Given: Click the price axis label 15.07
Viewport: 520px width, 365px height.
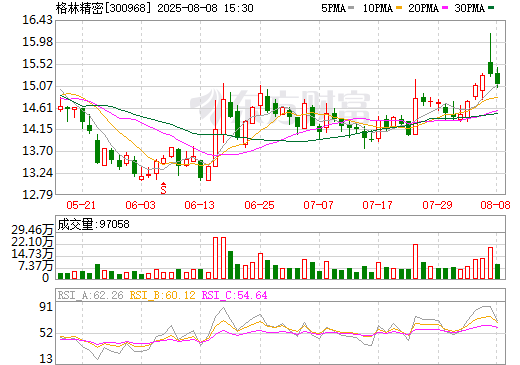Looking at the screenshot, I should (37, 86).
